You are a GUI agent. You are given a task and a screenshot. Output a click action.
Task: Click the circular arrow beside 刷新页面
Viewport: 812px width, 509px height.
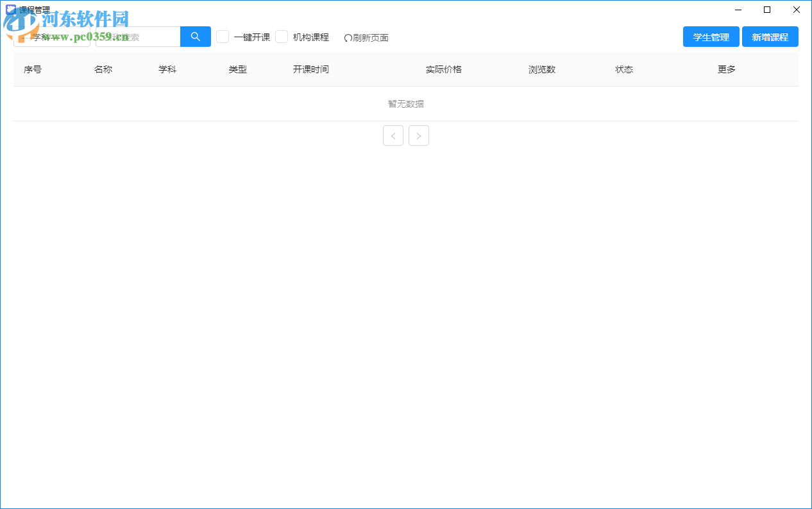tap(348, 37)
